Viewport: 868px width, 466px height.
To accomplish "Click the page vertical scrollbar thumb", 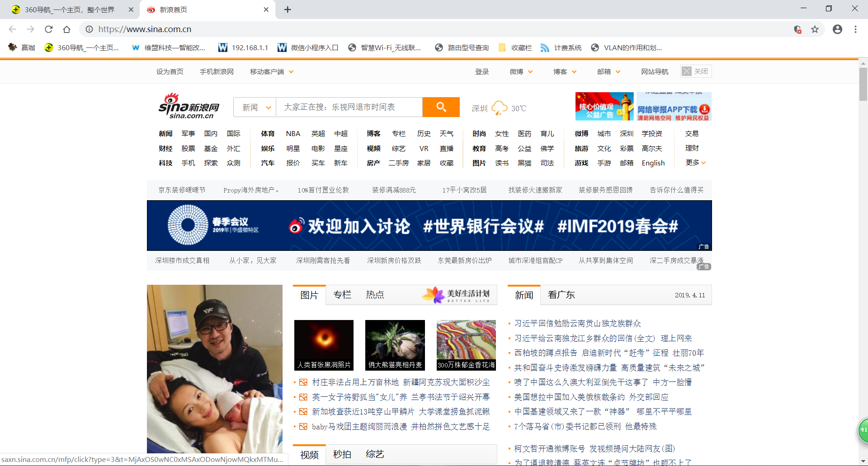I will click(x=863, y=85).
